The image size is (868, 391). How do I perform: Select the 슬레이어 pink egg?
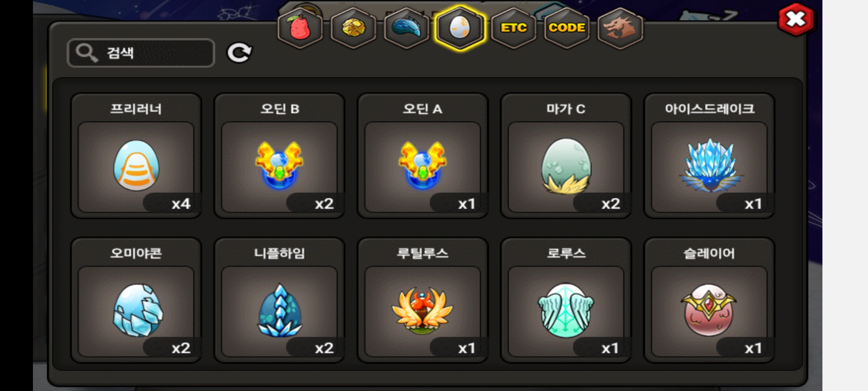pos(709,300)
